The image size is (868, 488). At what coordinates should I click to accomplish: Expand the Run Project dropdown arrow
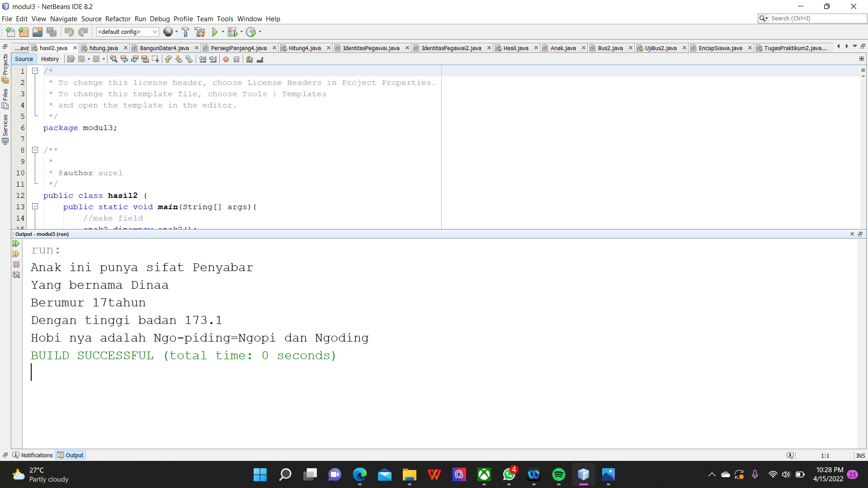(223, 32)
